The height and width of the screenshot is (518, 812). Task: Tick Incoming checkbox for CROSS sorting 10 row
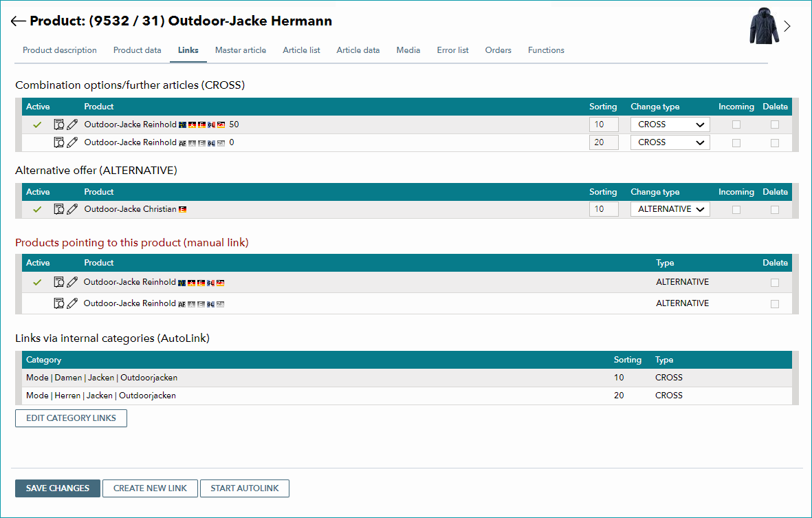(x=736, y=125)
